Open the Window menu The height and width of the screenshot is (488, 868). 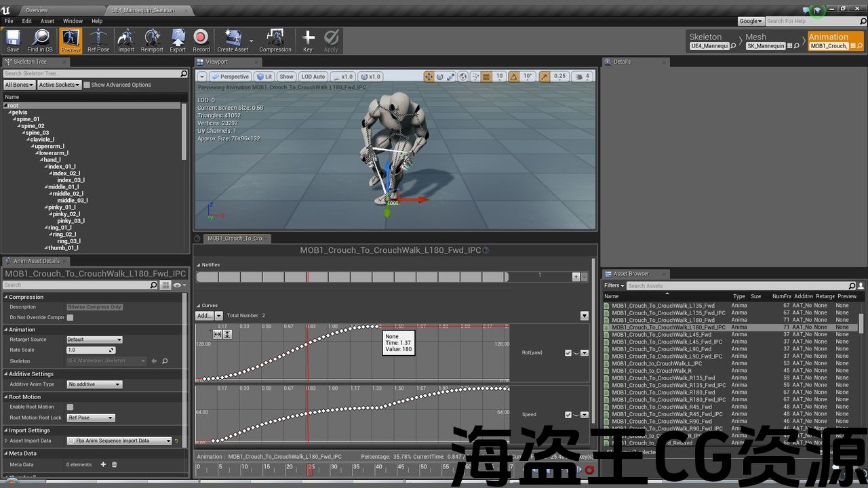click(x=73, y=21)
